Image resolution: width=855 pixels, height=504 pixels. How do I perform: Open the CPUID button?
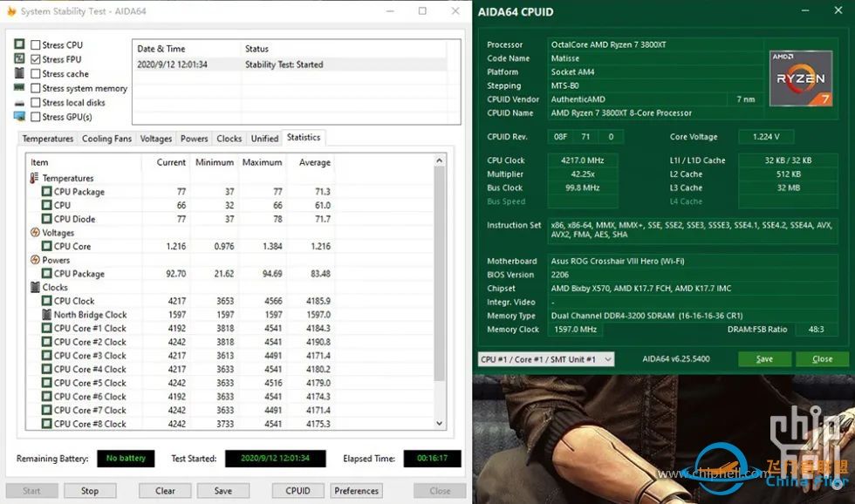[x=298, y=490]
